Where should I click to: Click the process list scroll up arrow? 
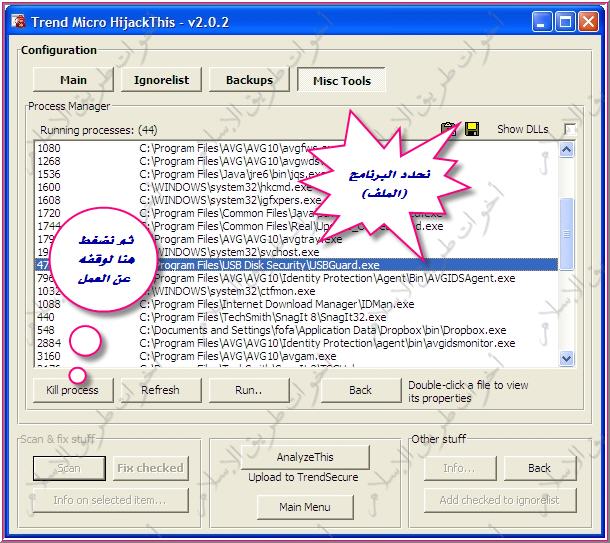[x=566, y=149]
